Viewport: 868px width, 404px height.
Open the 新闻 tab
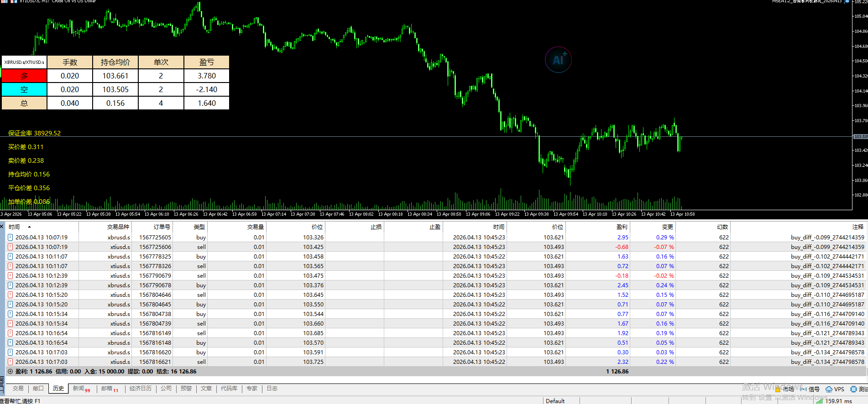coord(81,388)
